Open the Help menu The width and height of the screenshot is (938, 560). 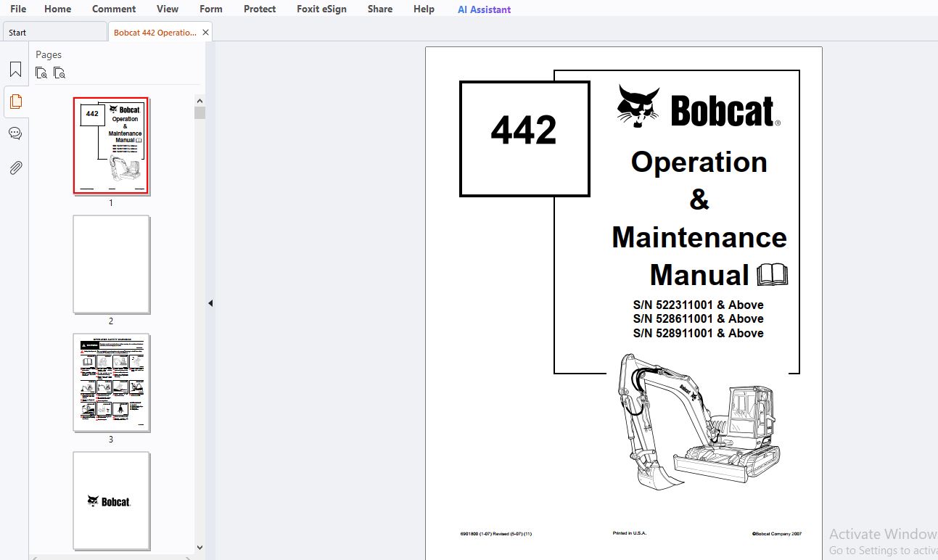424,9
